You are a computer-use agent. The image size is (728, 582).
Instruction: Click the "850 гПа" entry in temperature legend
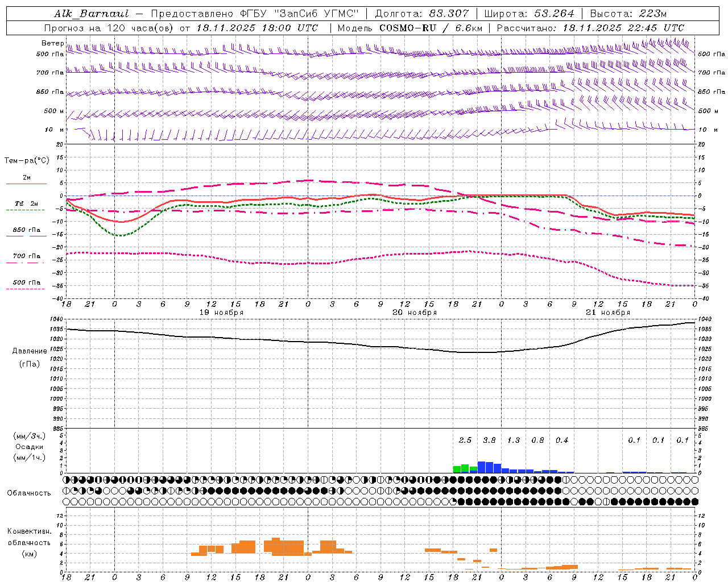point(27,230)
